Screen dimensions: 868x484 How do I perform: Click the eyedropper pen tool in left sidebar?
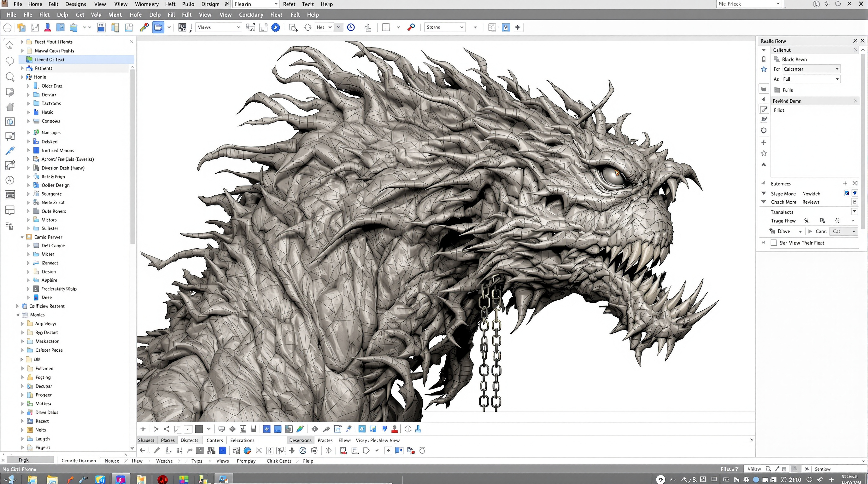click(10, 151)
